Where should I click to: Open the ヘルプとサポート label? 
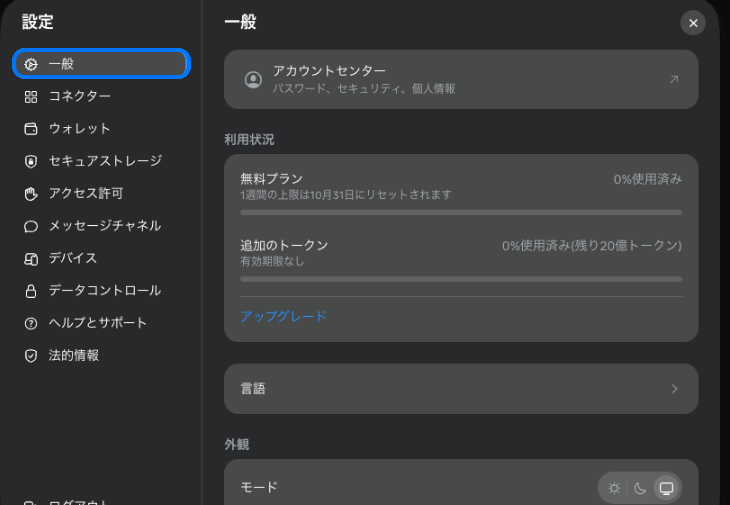pyautogui.click(x=98, y=323)
